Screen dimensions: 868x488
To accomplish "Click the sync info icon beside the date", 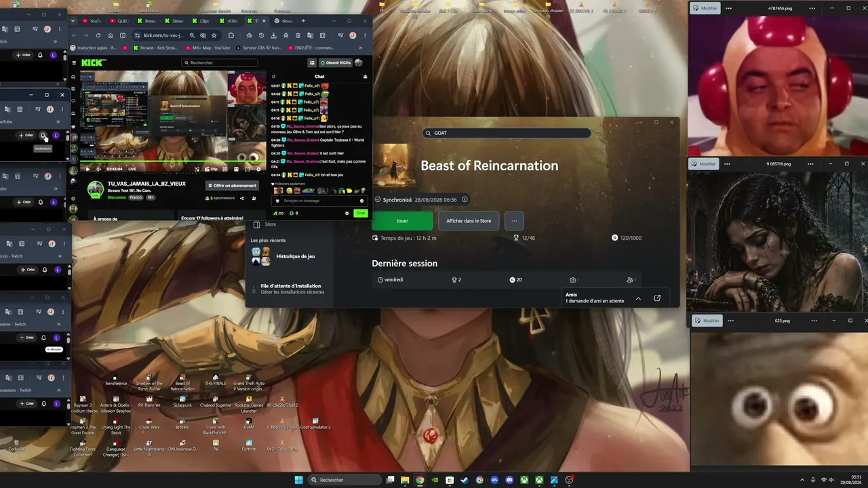I will [x=465, y=200].
